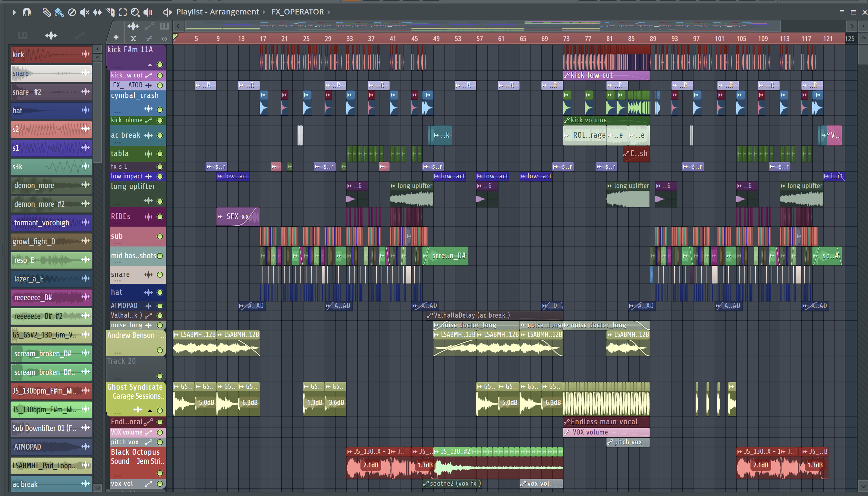This screenshot has width=868, height=496.
Task: Click the ValhallaDelay (ac break) automation clip
Action: 494,315
